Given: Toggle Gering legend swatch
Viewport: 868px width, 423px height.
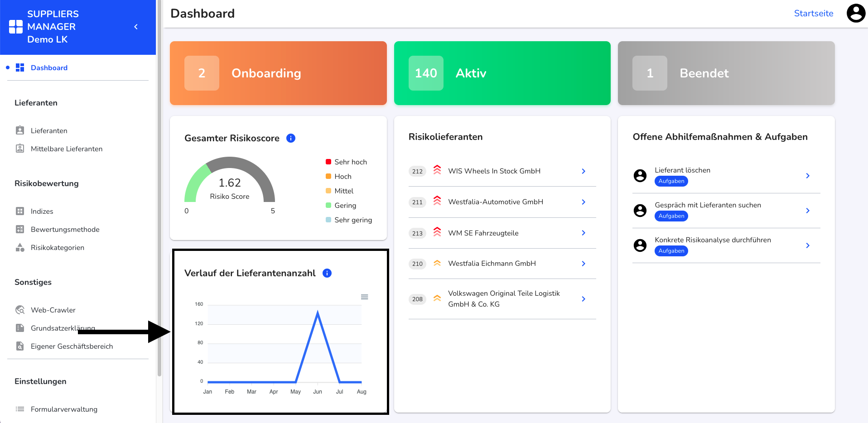Looking at the screenshot, I should (x=328, y=205).
